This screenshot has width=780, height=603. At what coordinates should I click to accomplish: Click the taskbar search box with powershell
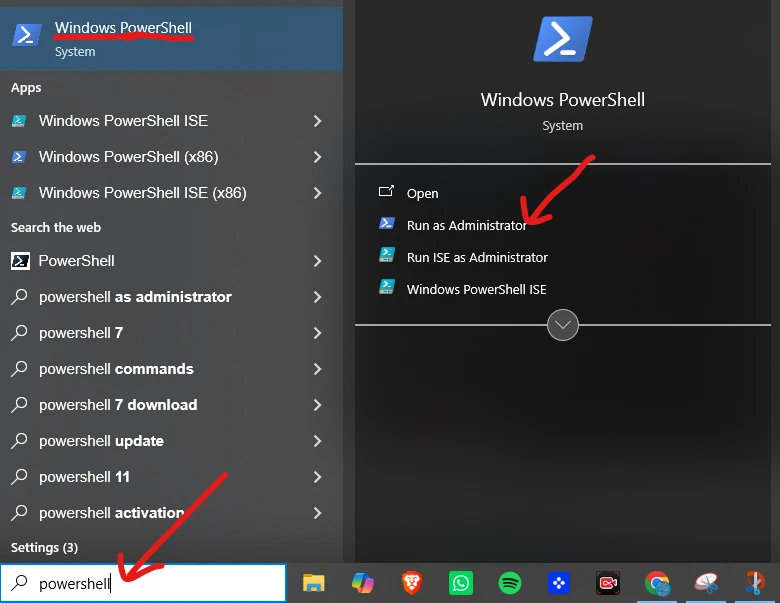(x=143, y=583)
